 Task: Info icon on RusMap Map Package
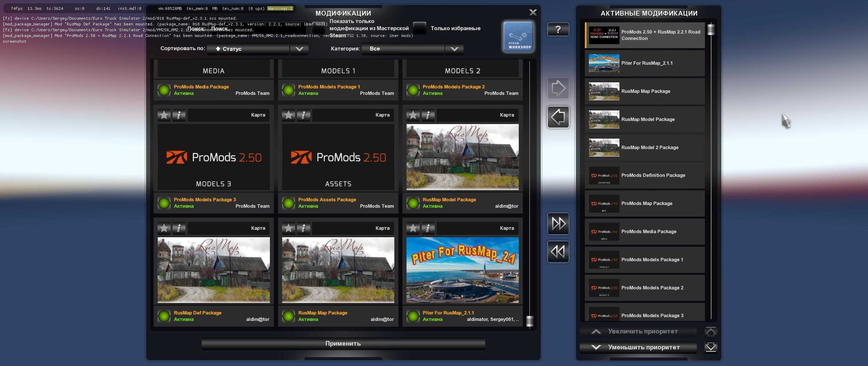[303, 228]
